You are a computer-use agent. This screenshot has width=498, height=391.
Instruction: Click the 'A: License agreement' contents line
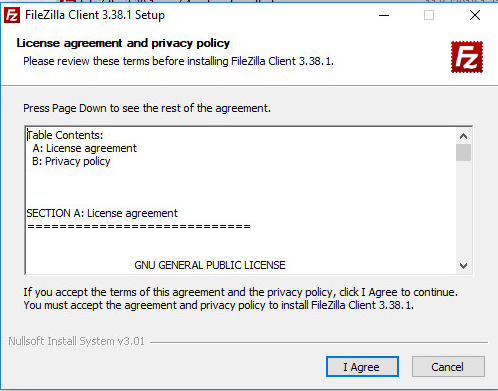point(85,148)
